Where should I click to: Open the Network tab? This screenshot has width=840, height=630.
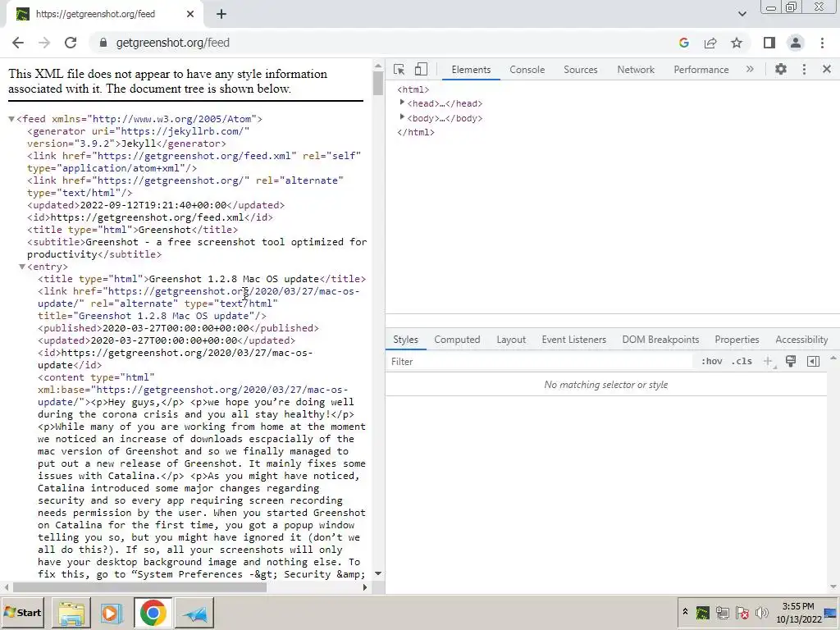[x=636, y=70]
